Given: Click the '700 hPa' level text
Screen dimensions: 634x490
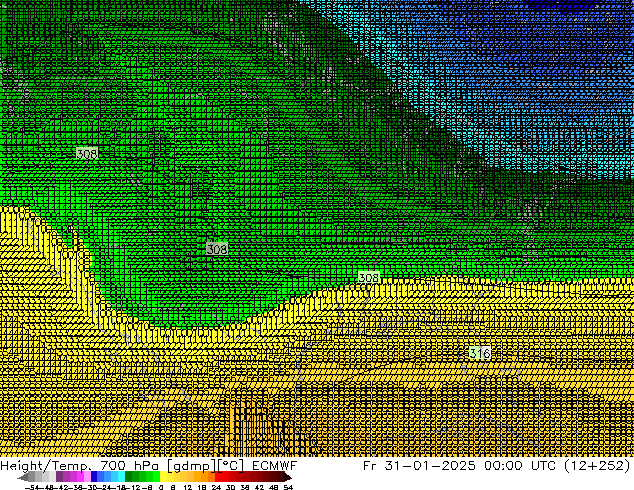Looking at the screenshot, I should [x=132, y=466].
